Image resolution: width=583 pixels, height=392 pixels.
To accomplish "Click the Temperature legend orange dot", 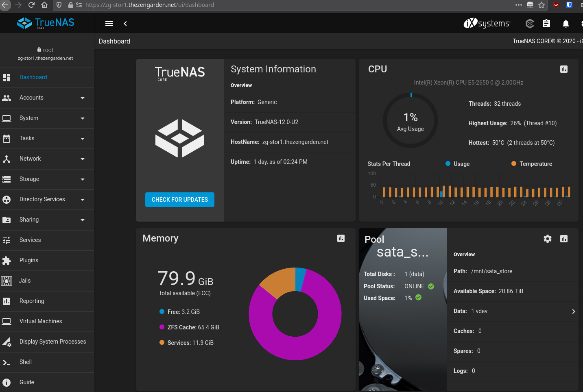I will [x=514, y=163].
